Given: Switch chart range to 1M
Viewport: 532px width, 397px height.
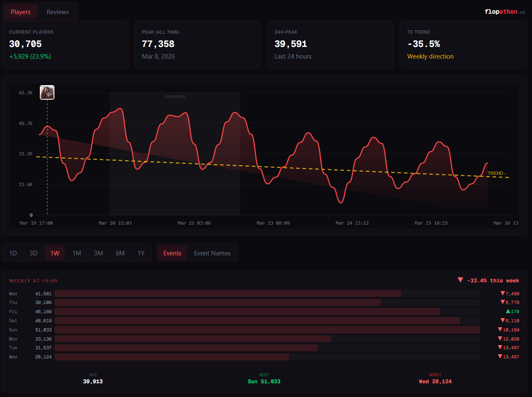Looking at the screenshot, I should pyautogui.click(x=77, y=253).
